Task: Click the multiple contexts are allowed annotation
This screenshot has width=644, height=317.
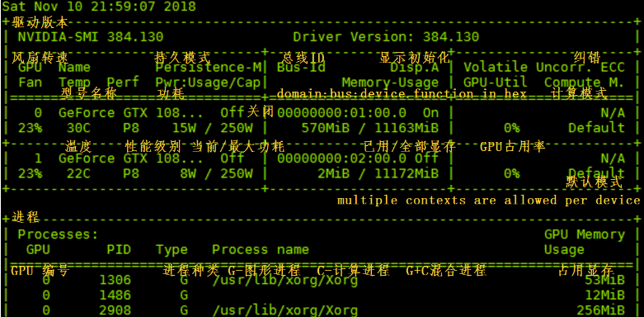Action: click(488, 201)
